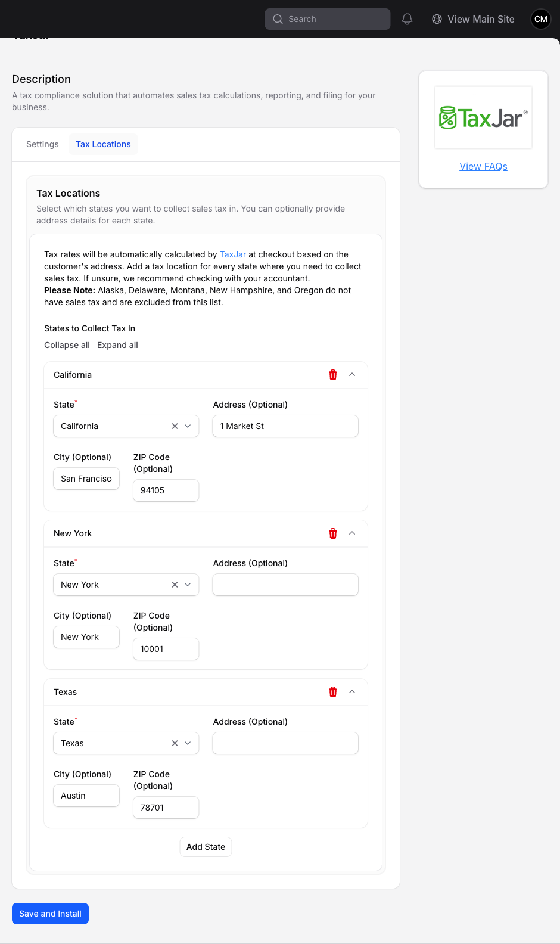Image resolution: width=560 pixels, height=944 pixels.
Task: Click the New York section header title
Action: pyautogui.click(x=73, y=533)
